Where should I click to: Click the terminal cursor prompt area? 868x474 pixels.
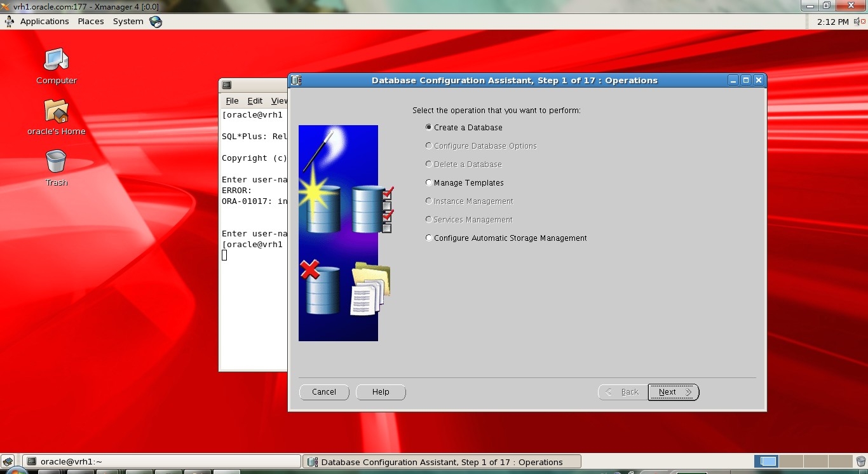[224, 255]
